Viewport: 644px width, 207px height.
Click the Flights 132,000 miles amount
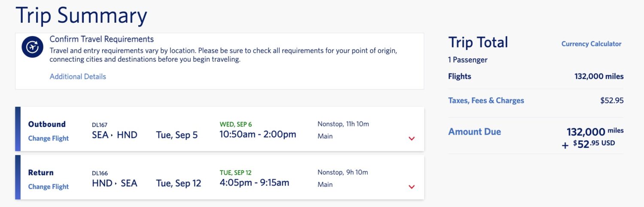[x=599, y=77]
